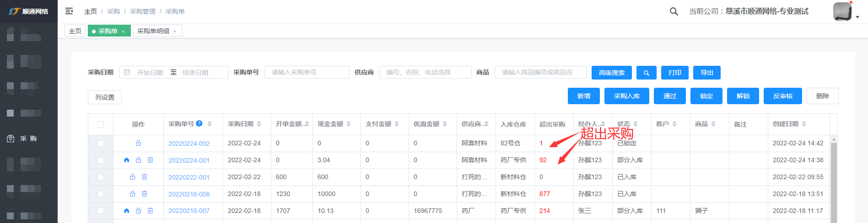Toggle the select-all checkbox in table header
This screenshot has width=868, height=223.
tap(101, 124)
